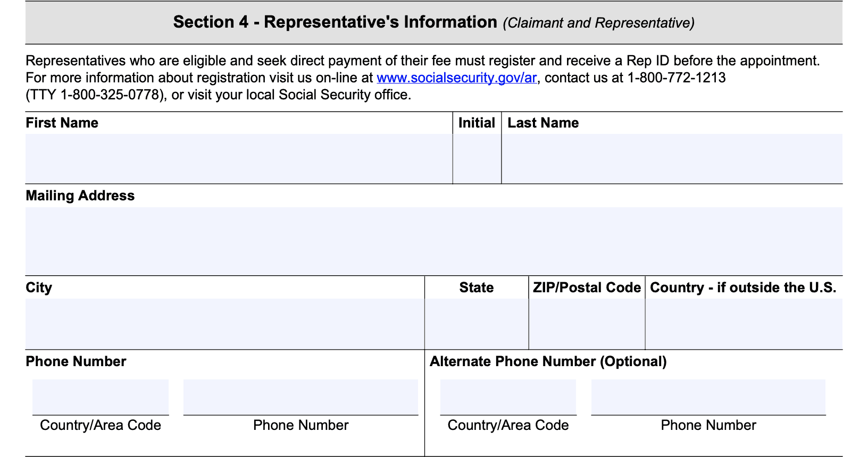Click the bold City label
Screen dimensions: 868x457
point(39,287)
